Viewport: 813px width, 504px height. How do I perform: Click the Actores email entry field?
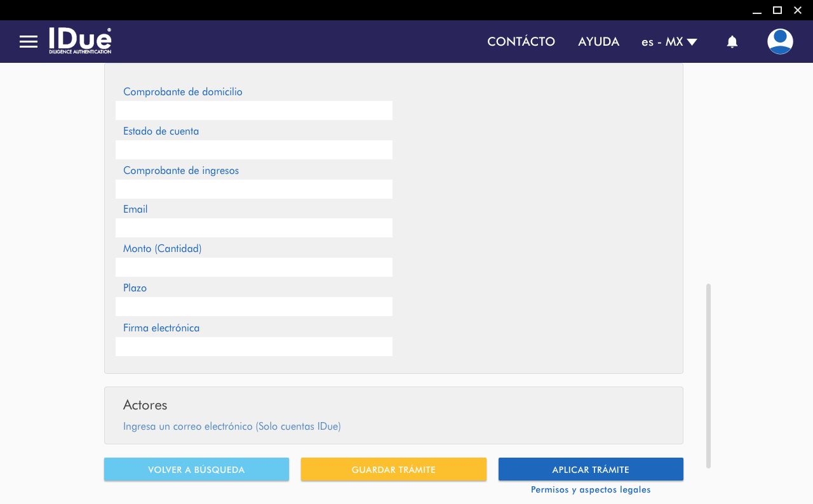232,427
